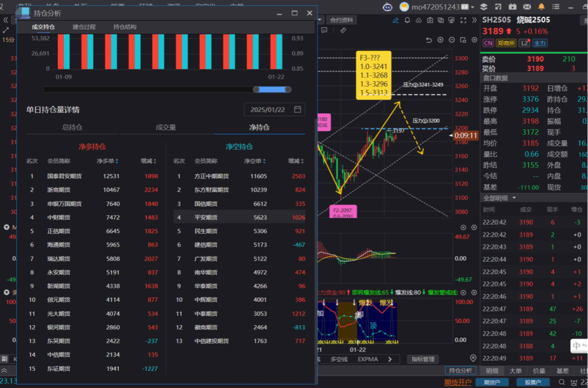The width and height of the screenshot is (588, 388).
Task: Click the 指标管理 button
Action: tap(423, 359)
